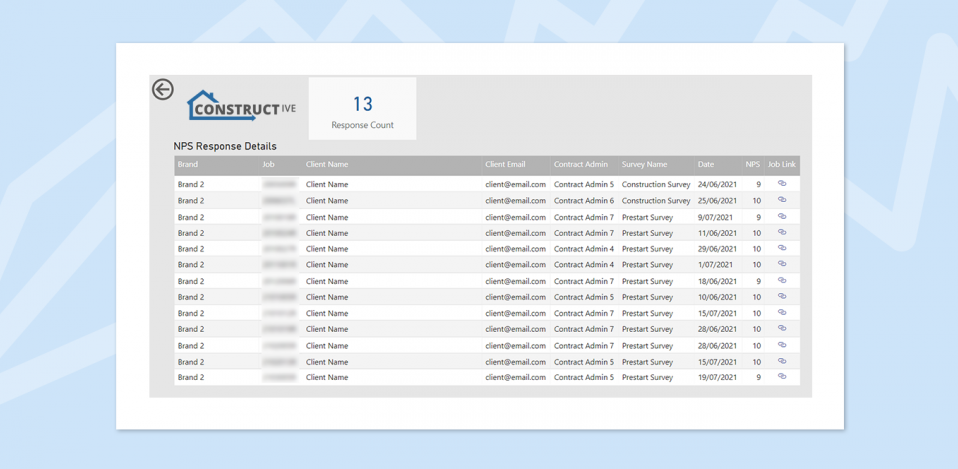Image resolution: width=958 pixels, height=469 pixels.
Task: Sort table by Date column header
Action: [706, 165]
